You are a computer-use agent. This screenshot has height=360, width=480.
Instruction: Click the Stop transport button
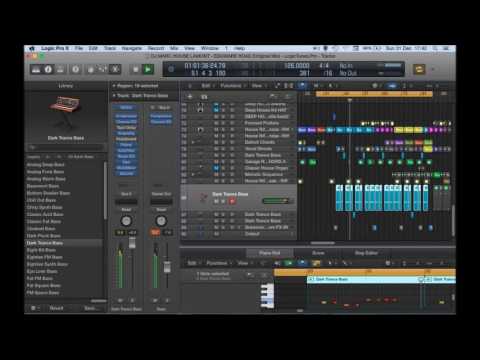[x=136, y=69]
